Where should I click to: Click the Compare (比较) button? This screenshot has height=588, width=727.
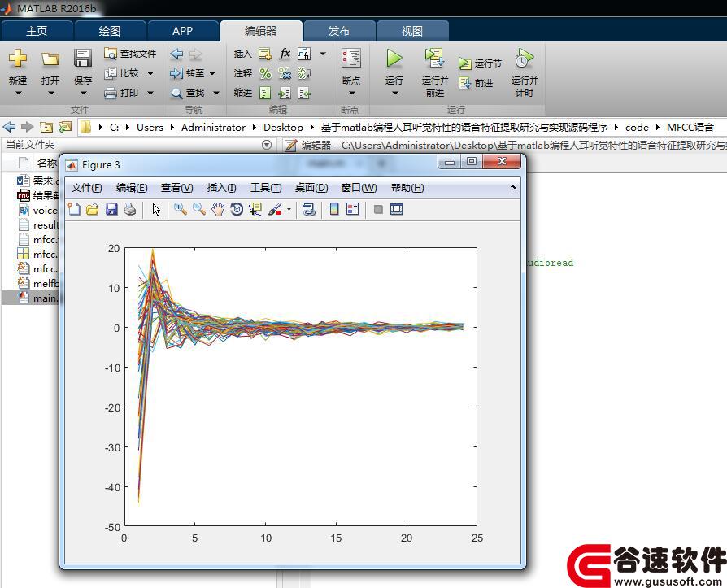coord(123,73)
